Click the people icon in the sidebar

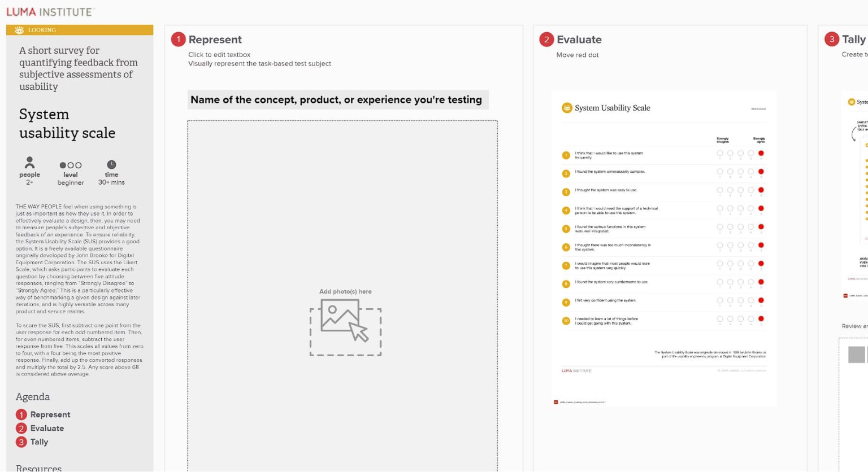coord(29,163)
